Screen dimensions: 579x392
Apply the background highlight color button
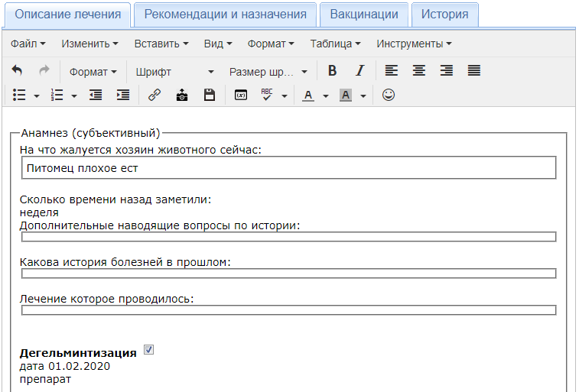pyautogui.click(x=345, y=96)
